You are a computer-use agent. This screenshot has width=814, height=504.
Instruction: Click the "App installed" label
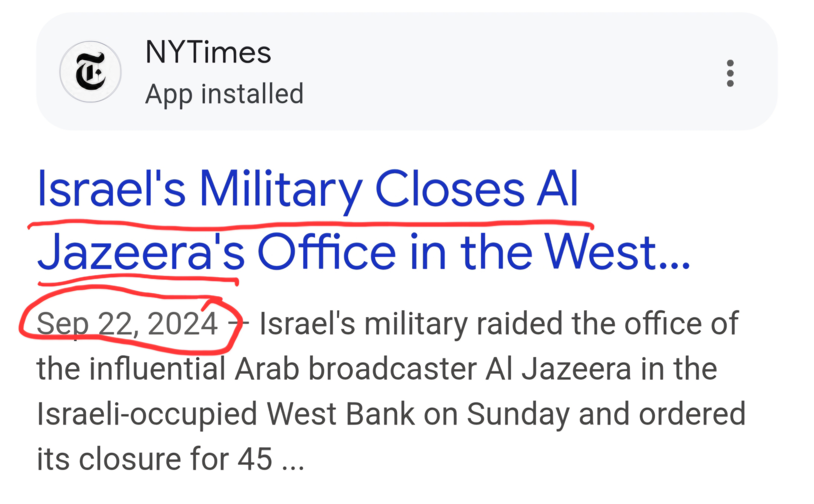click(224, 94)
